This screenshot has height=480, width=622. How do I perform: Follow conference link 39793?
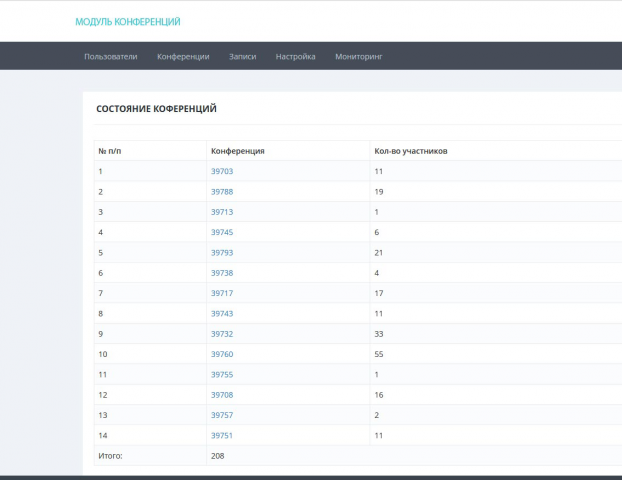pos(222,253)
